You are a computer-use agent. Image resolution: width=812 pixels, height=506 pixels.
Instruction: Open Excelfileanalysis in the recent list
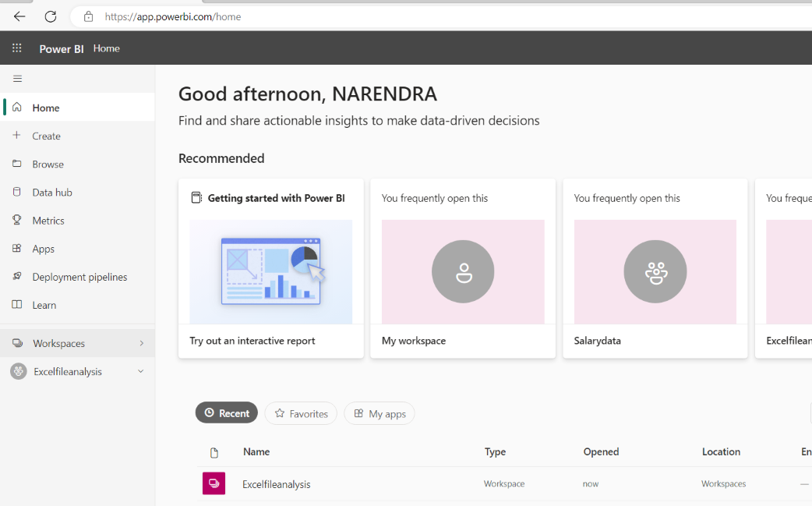click(x=277, y=484)
